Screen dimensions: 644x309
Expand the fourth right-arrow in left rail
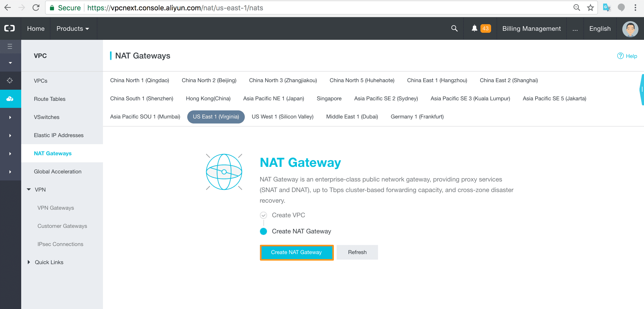tap(10, 172)
